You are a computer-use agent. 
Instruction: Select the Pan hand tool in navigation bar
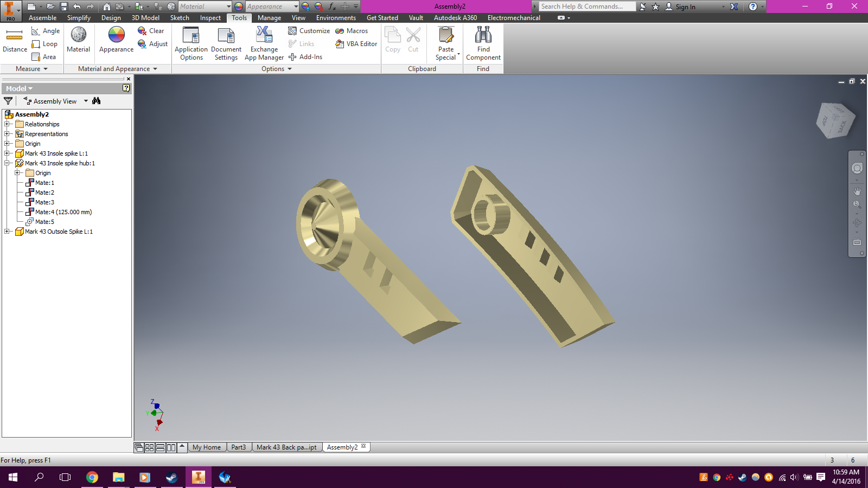click(x=857, y=191)
